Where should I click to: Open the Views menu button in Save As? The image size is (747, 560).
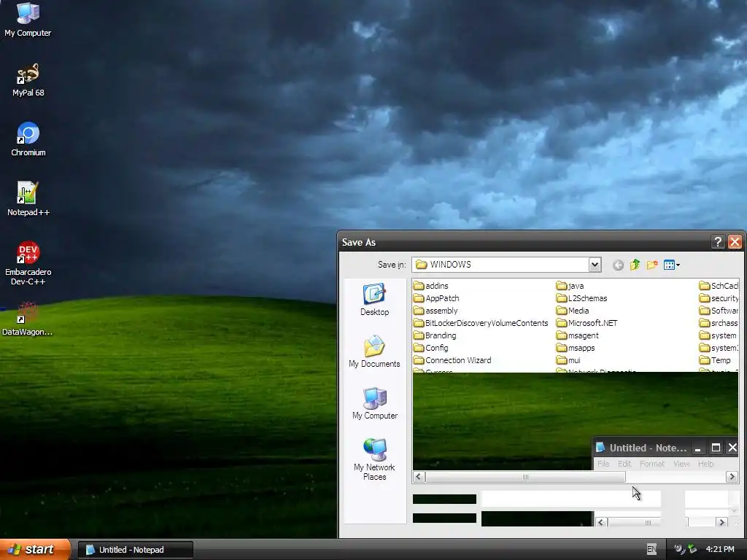tap(671, 265)
